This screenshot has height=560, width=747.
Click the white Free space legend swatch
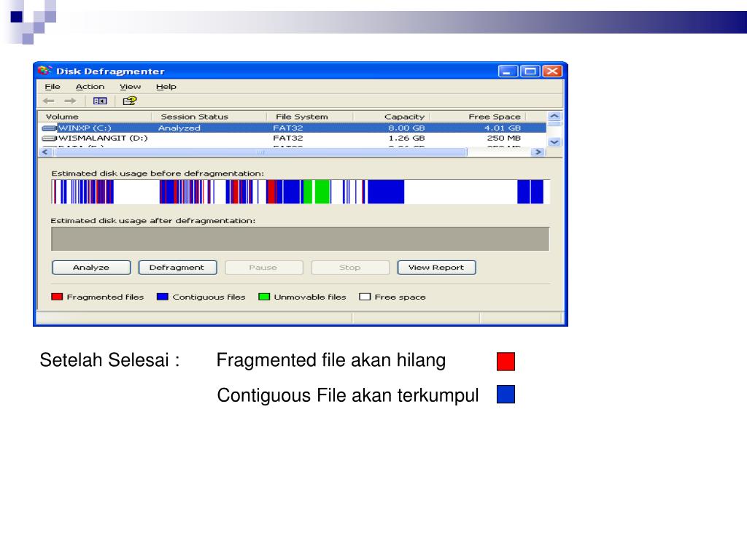[365, 297]
